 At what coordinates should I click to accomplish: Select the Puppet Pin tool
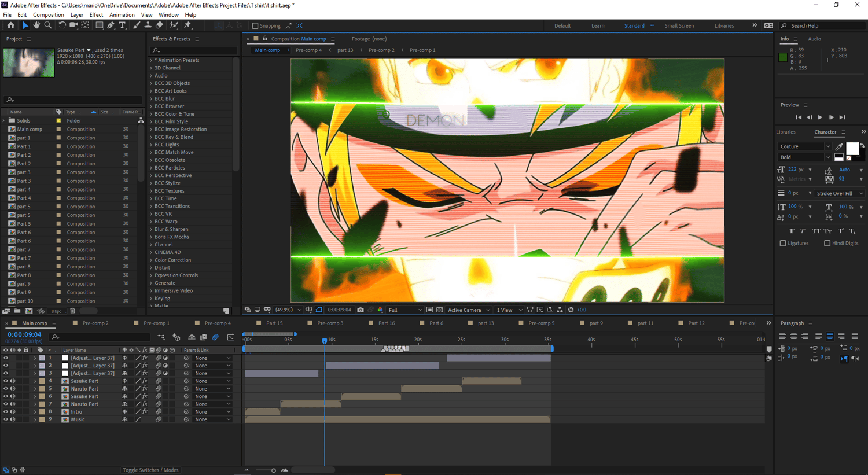[x=187, y=25]
